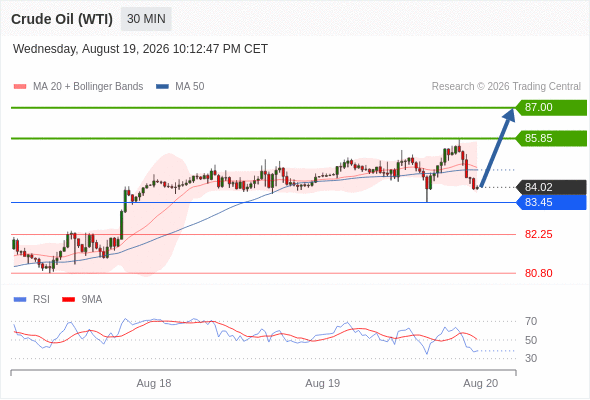This screenshot has height=400, width=590.
Task: Select the MA 20 + Bollinger Bands label
Action: [x=88, y=87]
